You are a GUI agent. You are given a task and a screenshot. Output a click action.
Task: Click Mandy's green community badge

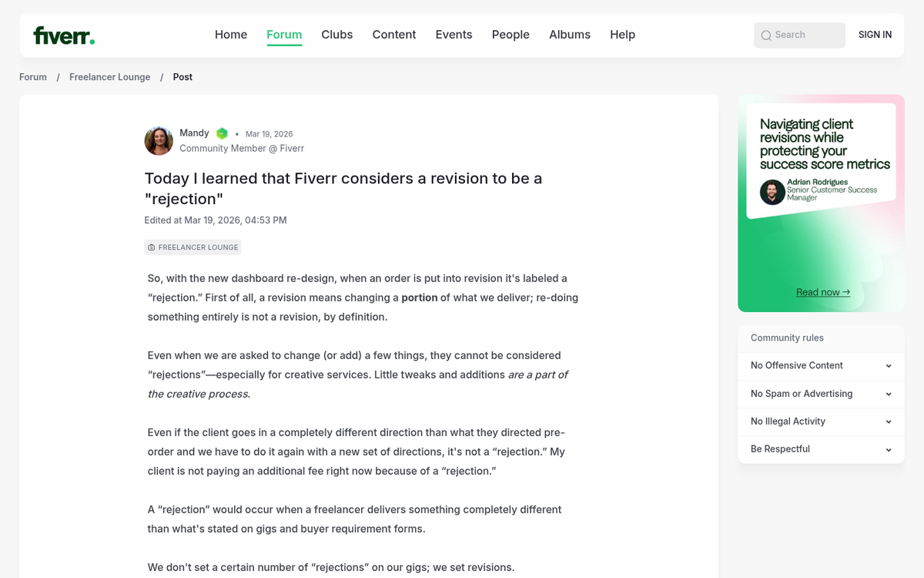[222, 133]
